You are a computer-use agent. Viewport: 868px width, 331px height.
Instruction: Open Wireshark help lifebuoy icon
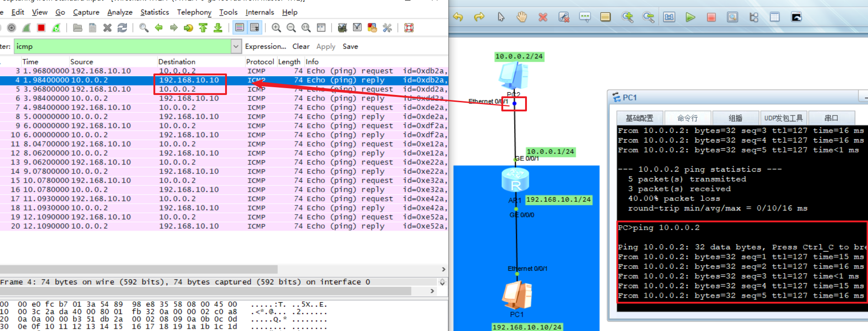pos(409,28)
